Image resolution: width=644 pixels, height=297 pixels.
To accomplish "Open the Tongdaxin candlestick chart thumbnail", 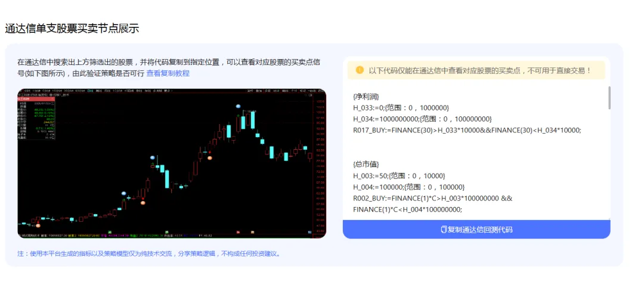I will 172,163.
